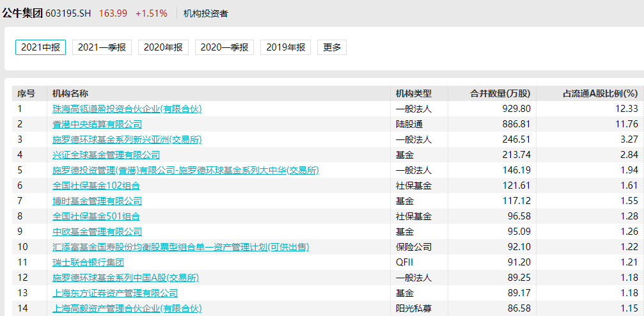Open 上海东方证券资产管理有限公司 link
The width and height of the screenshot is (644, 316).
click(115, 293)
